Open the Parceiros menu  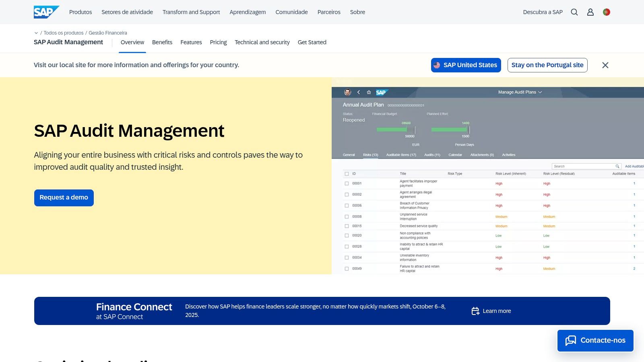click(x=329, y=12)
